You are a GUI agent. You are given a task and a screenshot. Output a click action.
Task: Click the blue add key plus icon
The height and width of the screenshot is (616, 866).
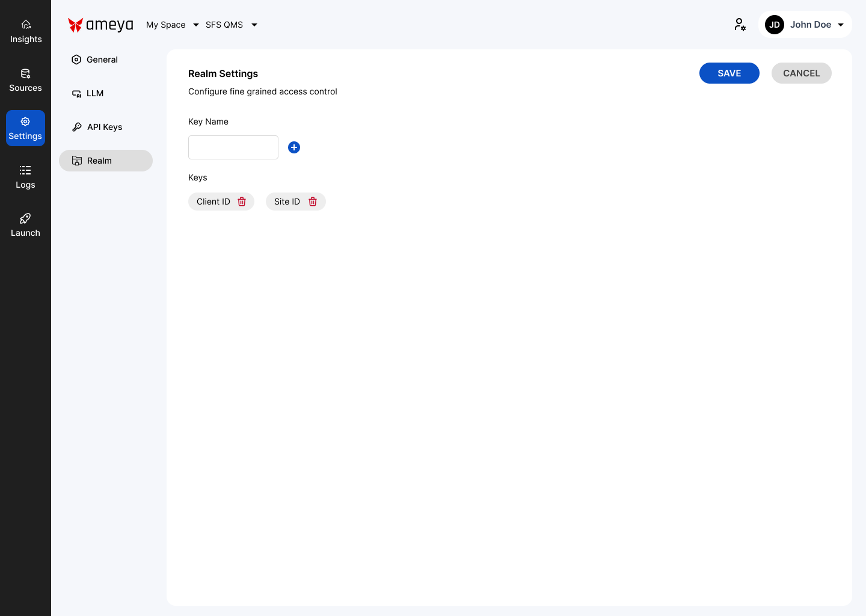294,147
